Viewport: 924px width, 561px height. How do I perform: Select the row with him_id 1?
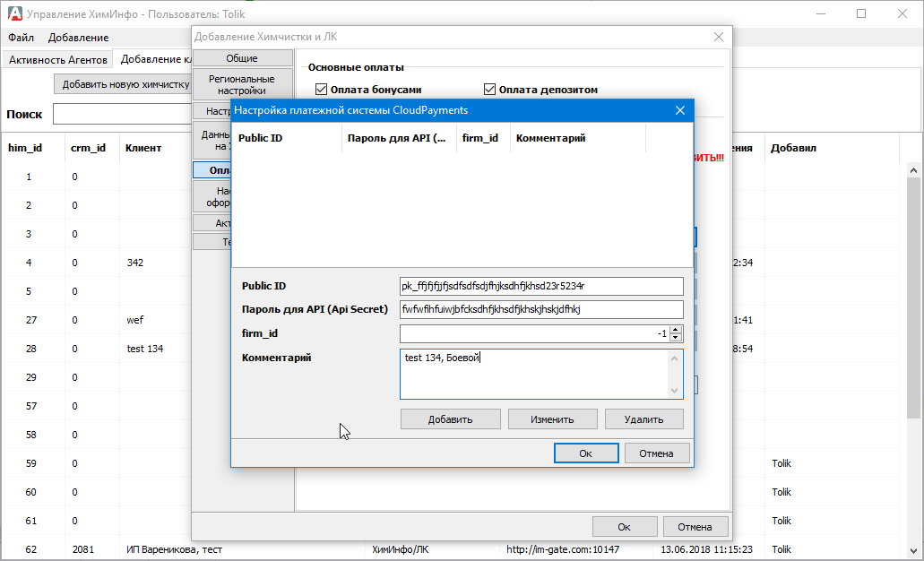pos(29,177)
